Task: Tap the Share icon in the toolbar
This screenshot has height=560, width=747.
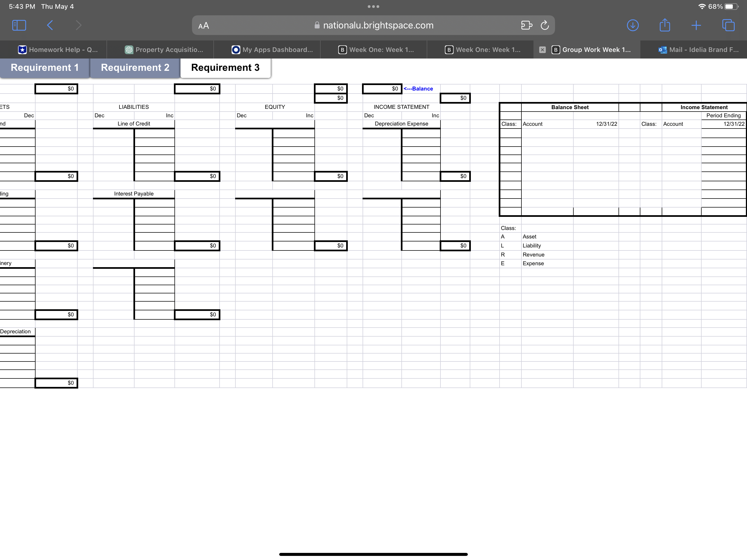Action: pos(665,25)
